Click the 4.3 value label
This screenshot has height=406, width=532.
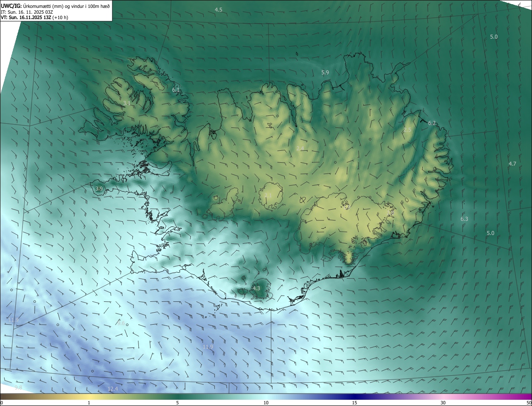pyautogui.click(x=256, y=288)
